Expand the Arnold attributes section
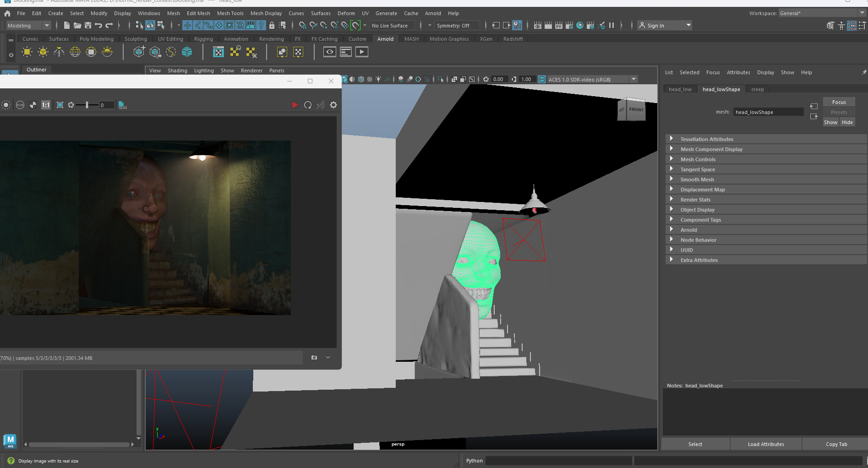The height and width of the screenshot is (468, 868). click(x=766, y=229)
